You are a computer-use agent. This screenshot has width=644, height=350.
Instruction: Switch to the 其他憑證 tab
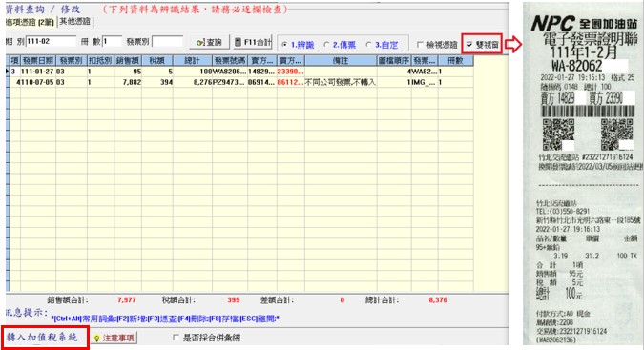click(x=75, y=21)
